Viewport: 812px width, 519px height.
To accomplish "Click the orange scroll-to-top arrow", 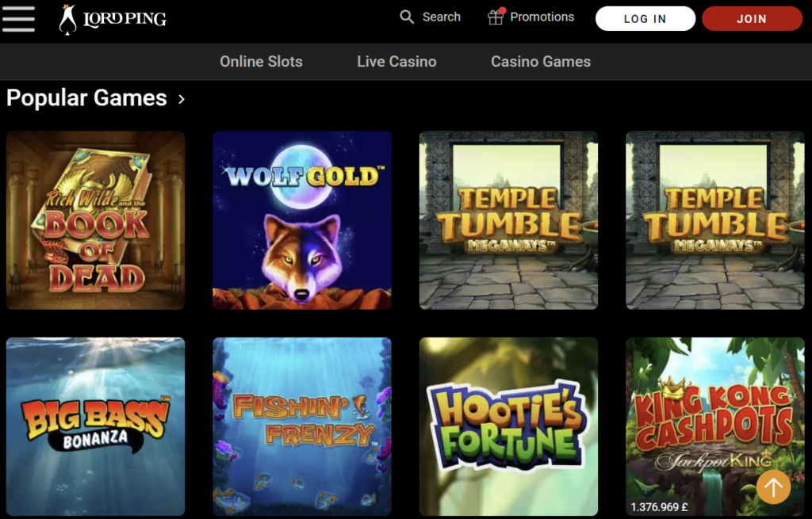I will click(x=773, y=487).
